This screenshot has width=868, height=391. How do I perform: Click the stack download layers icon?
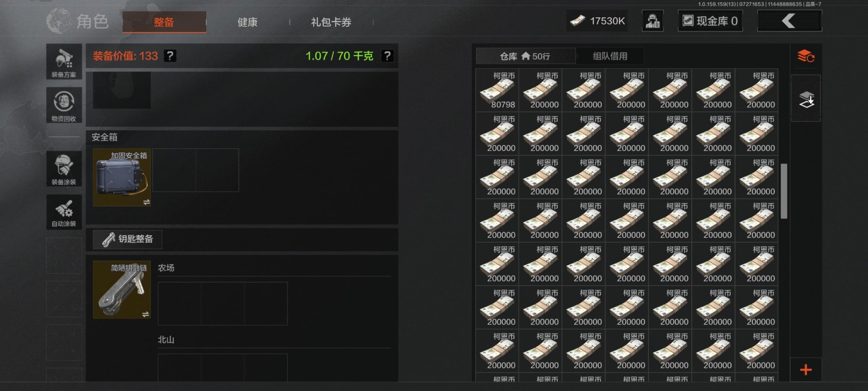(806, 99)
